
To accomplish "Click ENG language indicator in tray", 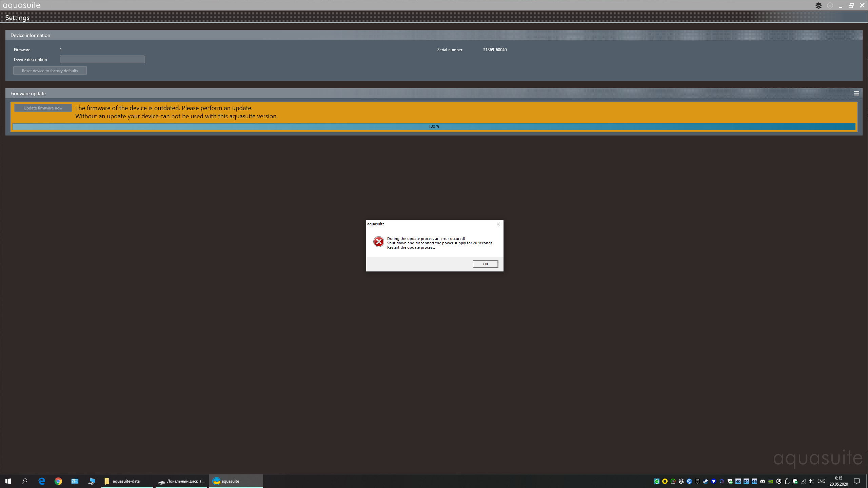I will pyautogui.click(x=821, y=481).
